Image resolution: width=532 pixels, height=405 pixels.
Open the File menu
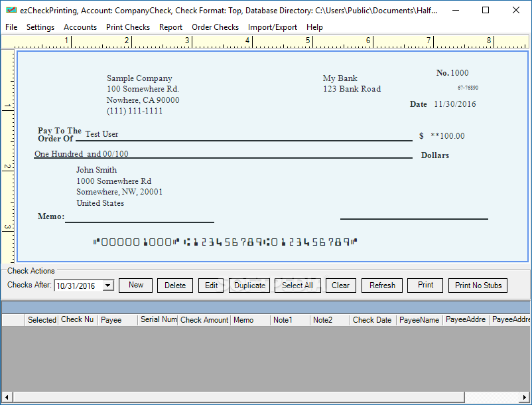[x=11, y=27]
